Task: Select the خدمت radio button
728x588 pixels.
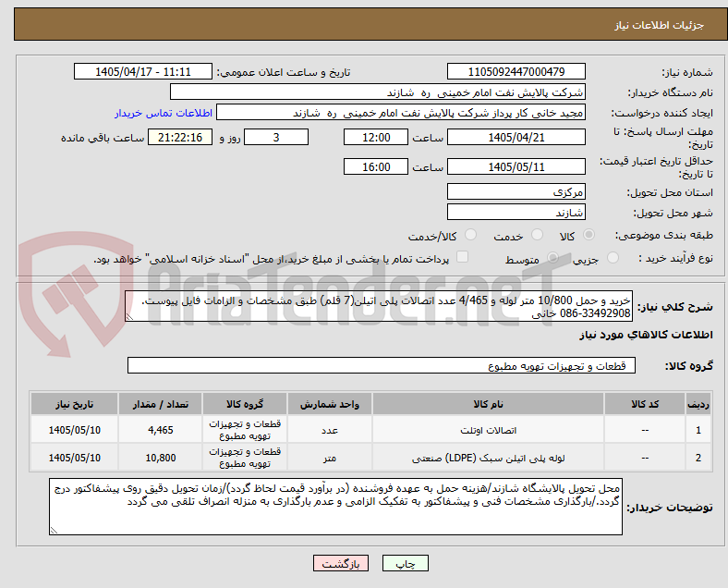Action: coord(537,235)
